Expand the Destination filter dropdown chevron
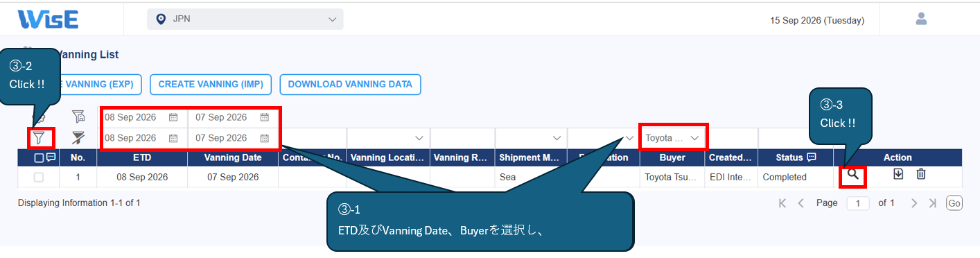The image size is (980, 258). point(629,138)
